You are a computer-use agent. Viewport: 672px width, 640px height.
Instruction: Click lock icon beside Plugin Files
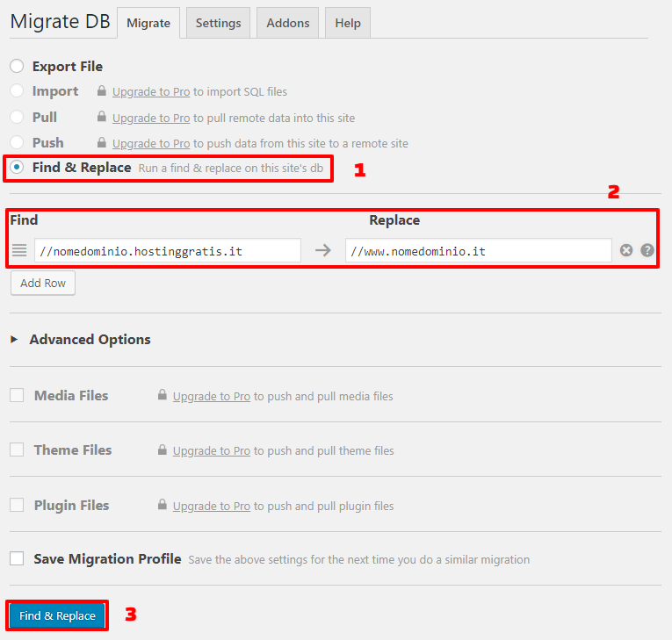click(162, 505)
